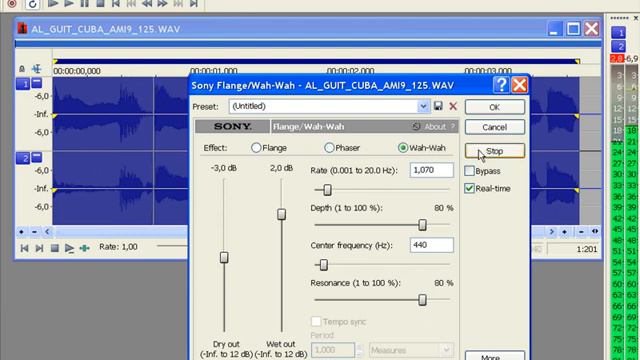Open the Preset dropdown arrow
Screen dimensions: 640x360
tap(423, 107)
